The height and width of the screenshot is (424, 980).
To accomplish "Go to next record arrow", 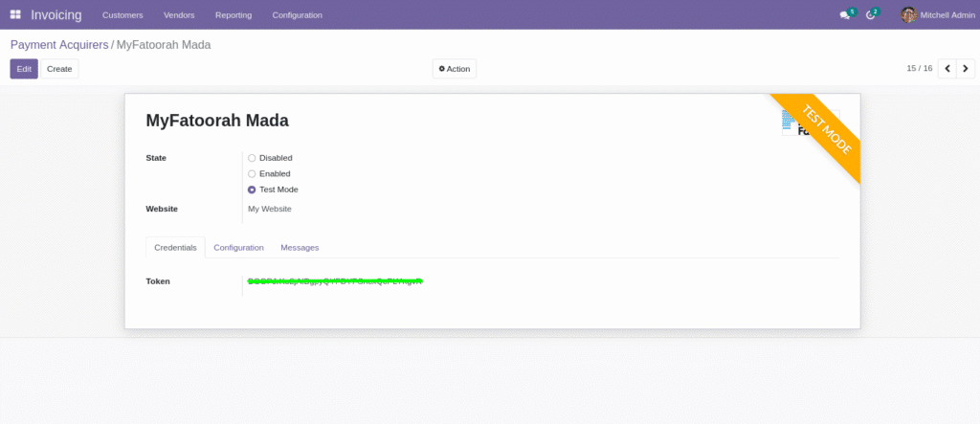I will [966, 69].
